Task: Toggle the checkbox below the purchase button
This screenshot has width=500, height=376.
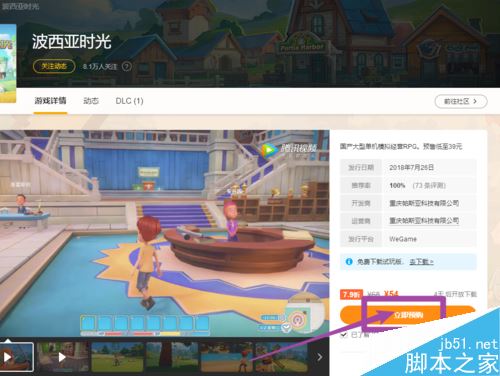Action: tap(344, 335)
